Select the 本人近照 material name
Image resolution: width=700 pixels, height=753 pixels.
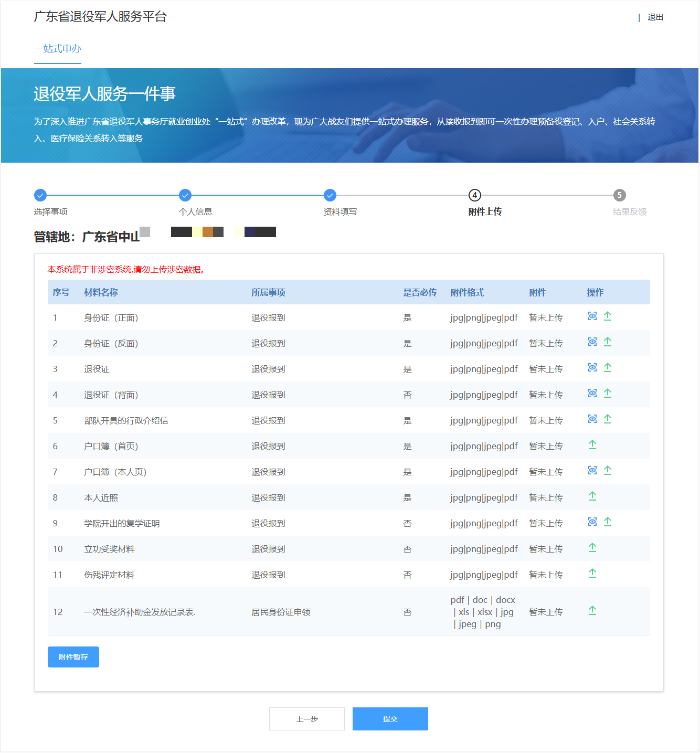(101, 498)
